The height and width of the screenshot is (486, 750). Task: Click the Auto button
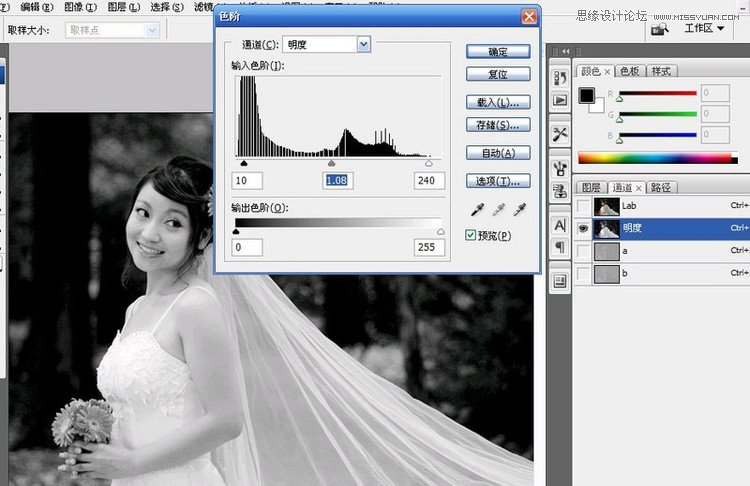[x=498, y=153]
